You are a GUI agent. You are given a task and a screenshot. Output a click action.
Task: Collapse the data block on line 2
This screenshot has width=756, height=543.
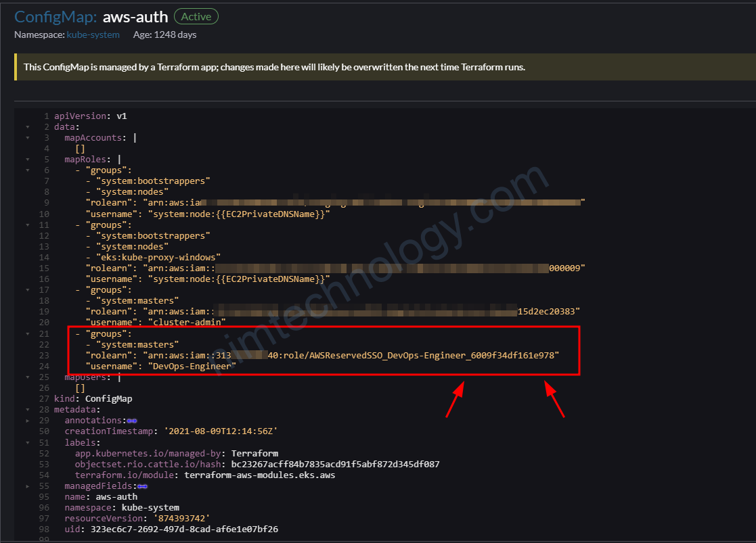point(27,127)
